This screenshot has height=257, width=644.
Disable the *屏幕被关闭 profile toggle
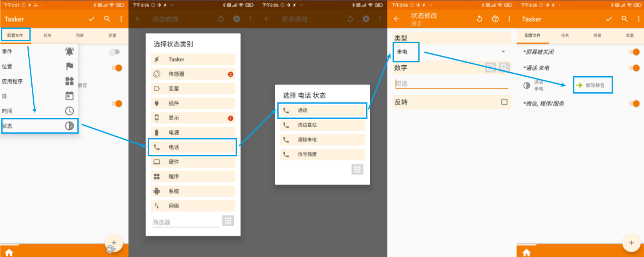pyautogui.click(x=634, y=52)
